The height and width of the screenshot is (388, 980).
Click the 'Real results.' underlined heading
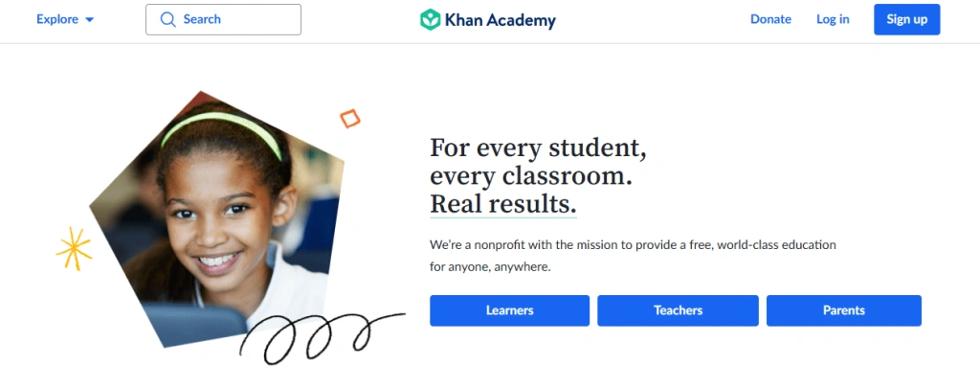[x=503, y=205]
